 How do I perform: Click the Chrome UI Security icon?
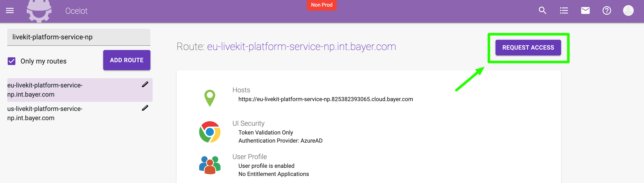click(x=210, y=132)
